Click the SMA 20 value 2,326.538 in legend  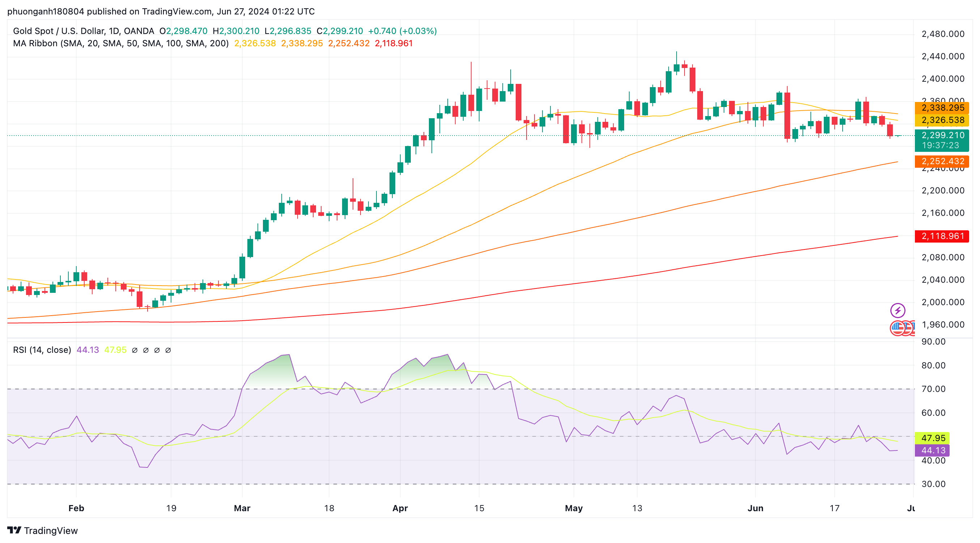(x=255, y=43)
